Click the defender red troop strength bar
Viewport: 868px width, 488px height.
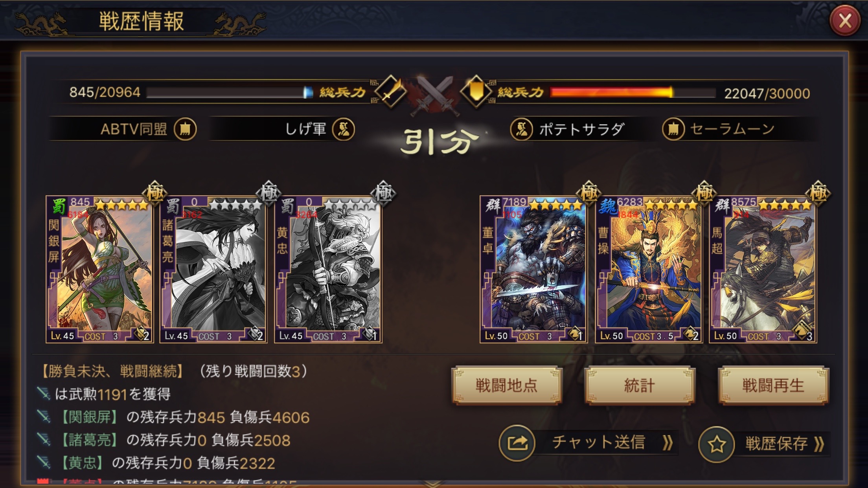pos(633,93)
